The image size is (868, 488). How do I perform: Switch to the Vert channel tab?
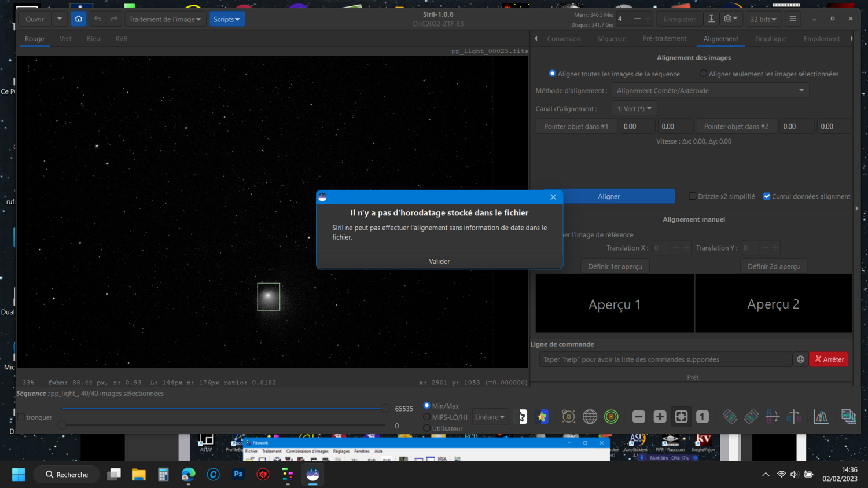65,39
